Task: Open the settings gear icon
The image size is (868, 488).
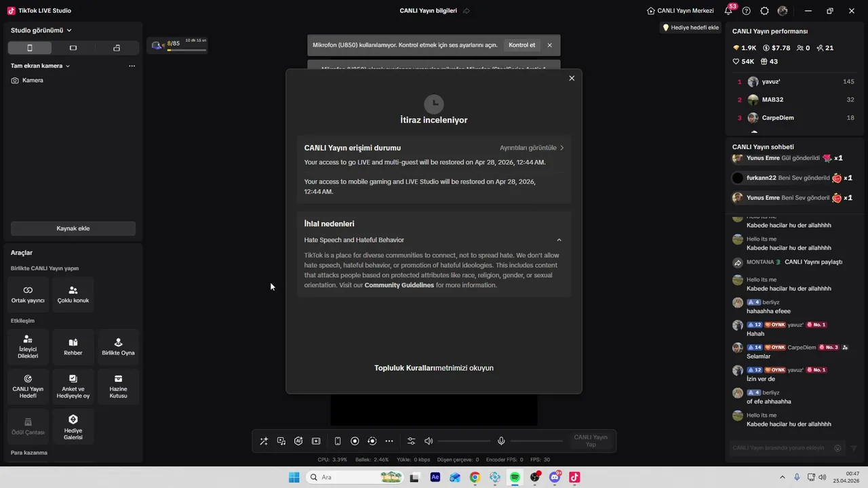Action: [x=764, y=11]
